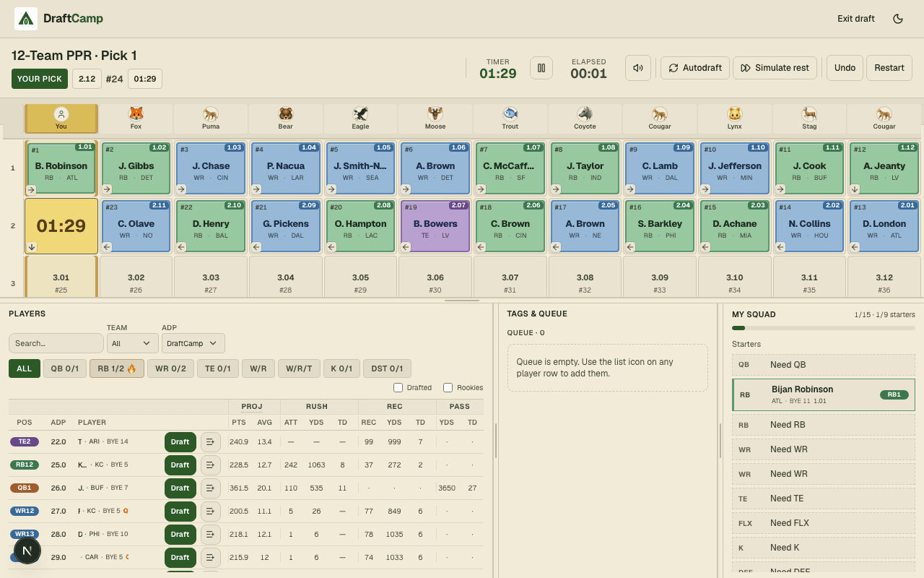Viewport: 924px width, 578px height.
Task: Open the Next.js dev tools badge
Action: coord(27,551)
